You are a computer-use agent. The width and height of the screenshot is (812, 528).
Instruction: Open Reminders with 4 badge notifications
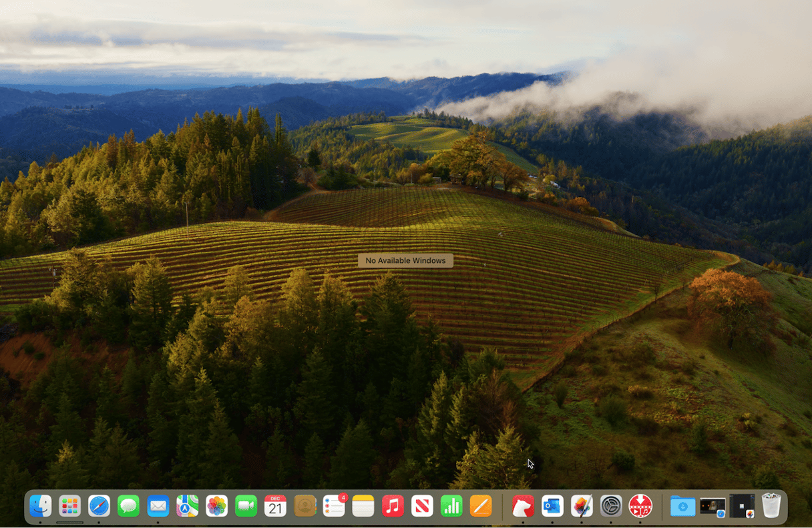click(334, 506)
